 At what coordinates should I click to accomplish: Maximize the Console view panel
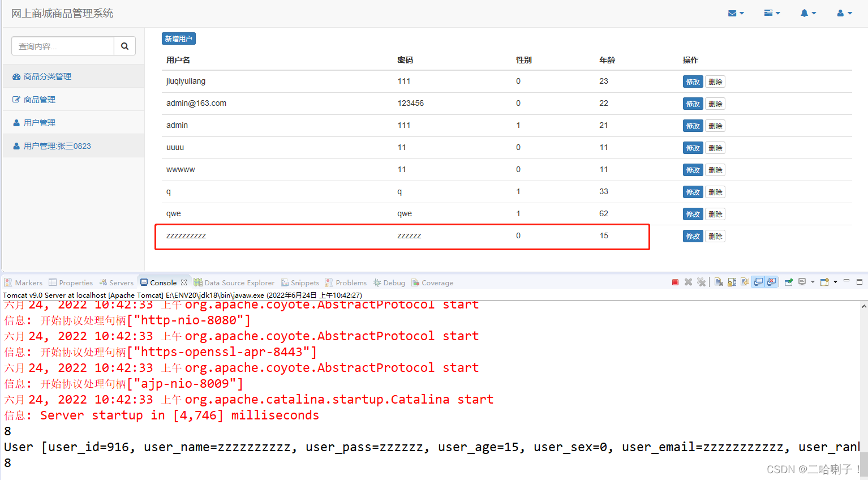tap(859, 282)
